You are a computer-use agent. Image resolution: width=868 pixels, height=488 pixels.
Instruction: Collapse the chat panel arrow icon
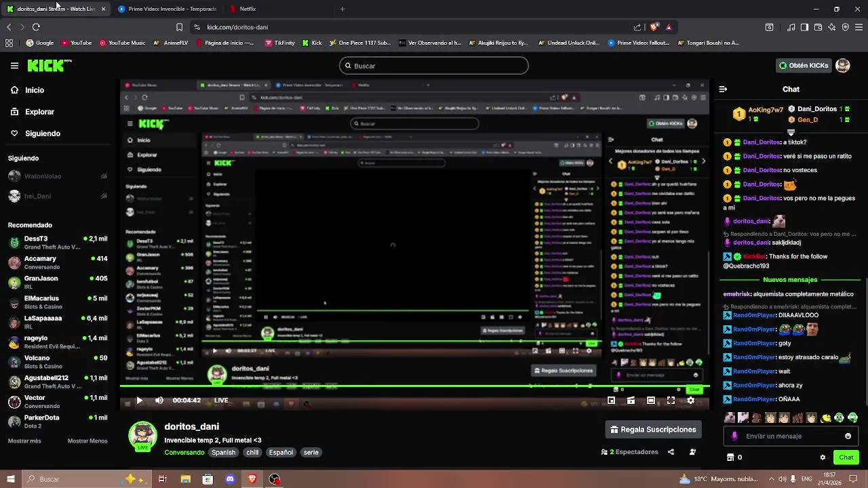point(723,89)
